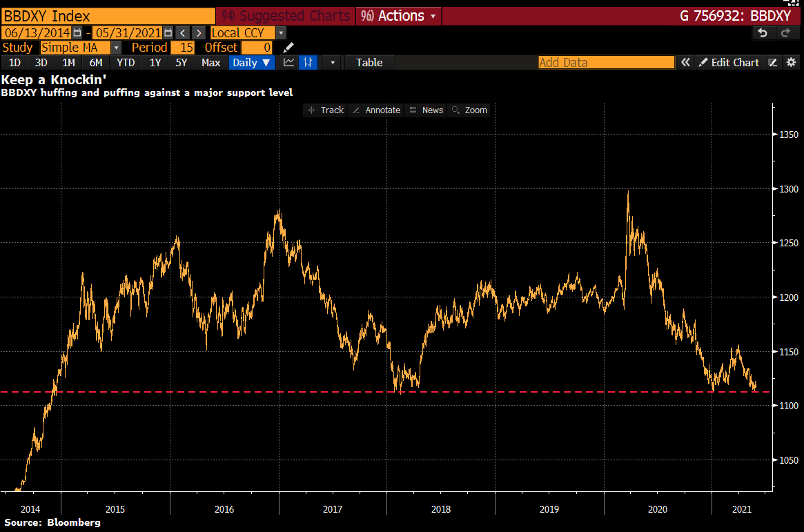Select the Max range
This screenshot has width=804, height=532.
coord(210,63)
